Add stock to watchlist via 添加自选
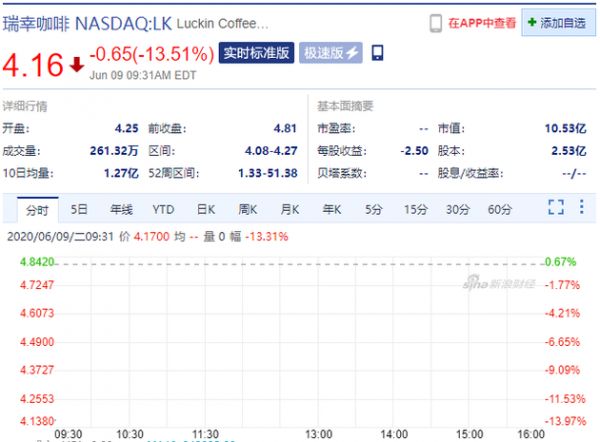 pyautogui.click(x=557, y=22)
